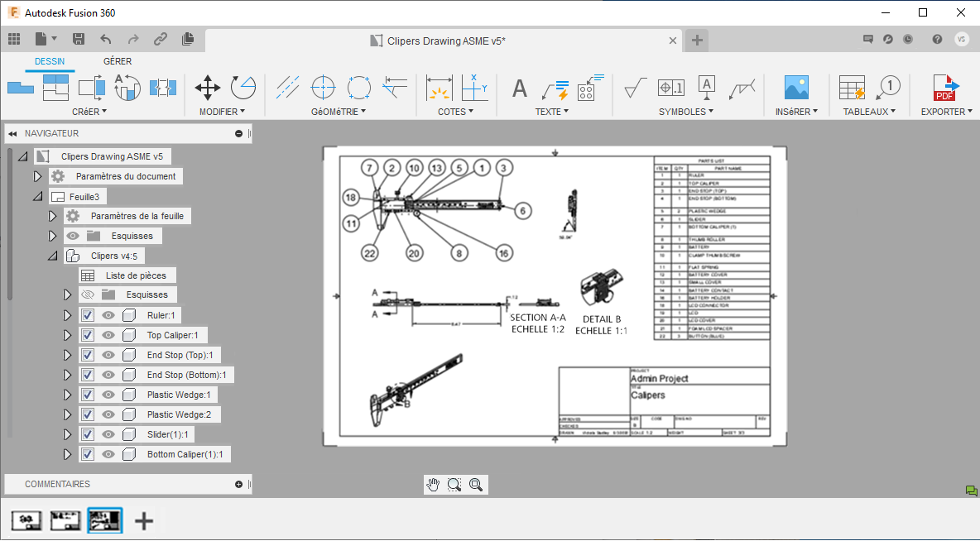The height and width of the screenshot is (541, 980).
Task: Open the CRÉER dropdown menu
Action: pos(89,111)
